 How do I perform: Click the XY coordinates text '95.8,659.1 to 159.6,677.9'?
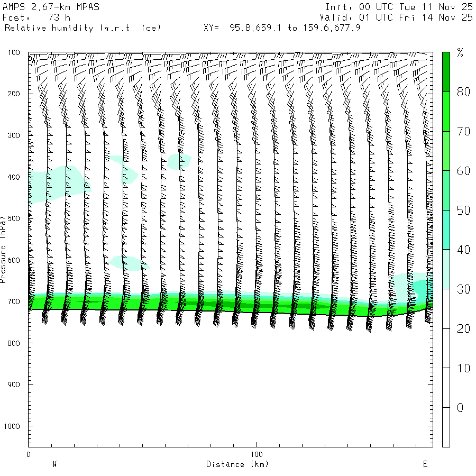pos(295,28)
